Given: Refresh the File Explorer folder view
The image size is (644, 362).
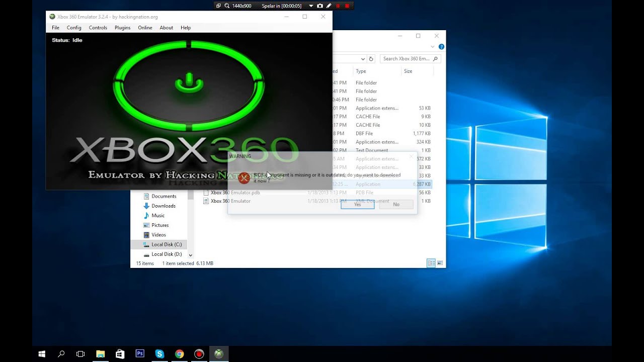Looking at the screenshot, I should (x=371, y=59).
